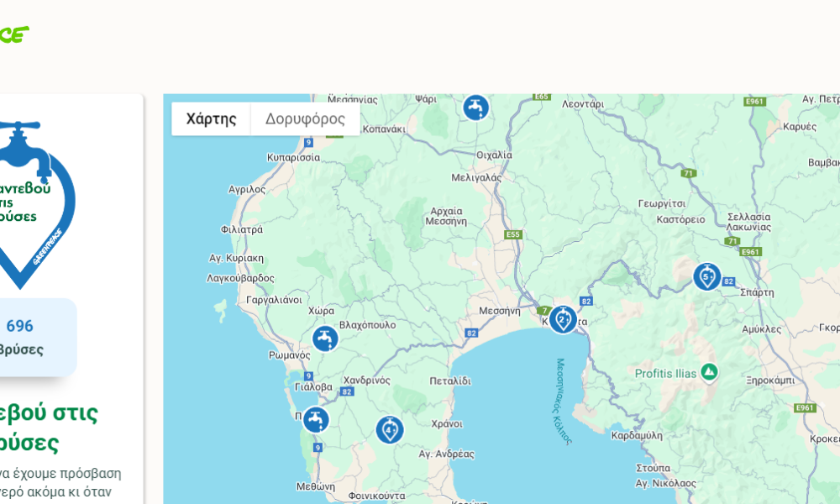Click the Μελιγαλάς town label
The height and width of the screenshot is (504, 840).
(476, 177)
